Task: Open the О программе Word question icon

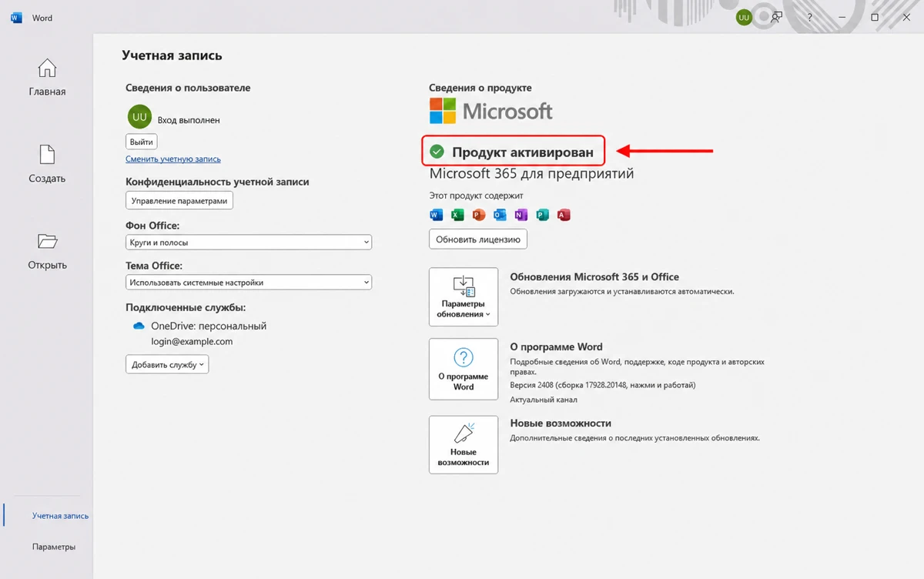Action: coord(464,370)
